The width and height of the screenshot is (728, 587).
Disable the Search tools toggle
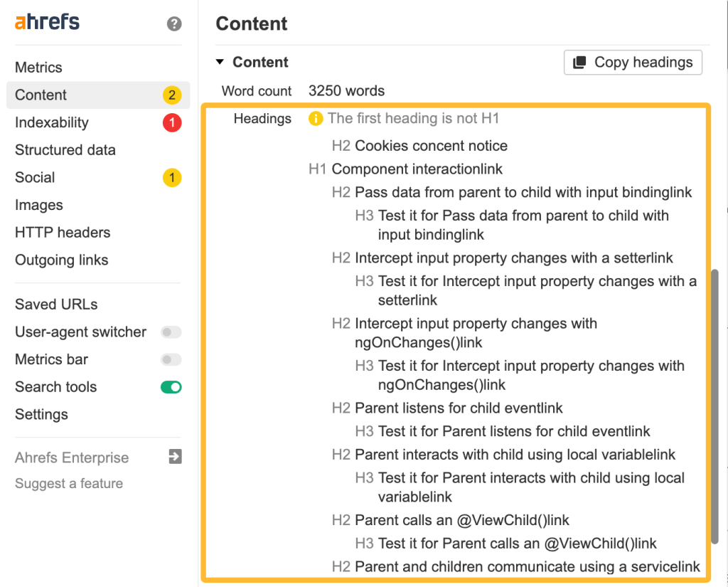[171, 387]
